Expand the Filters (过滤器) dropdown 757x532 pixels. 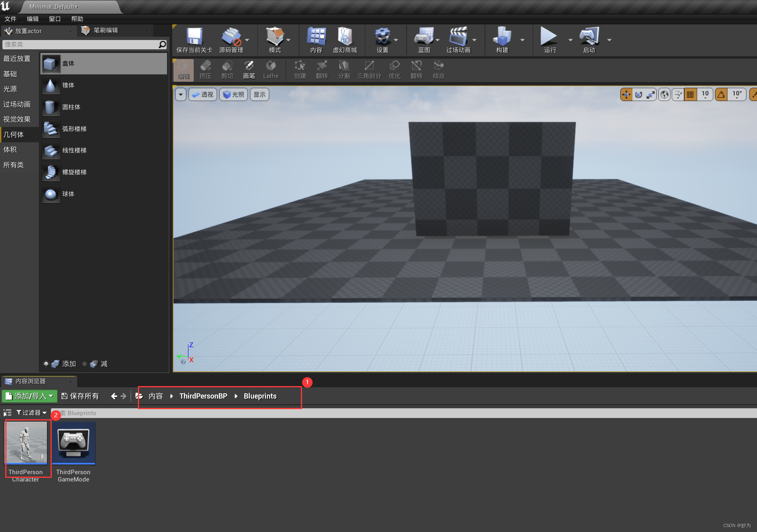(32, 413)
